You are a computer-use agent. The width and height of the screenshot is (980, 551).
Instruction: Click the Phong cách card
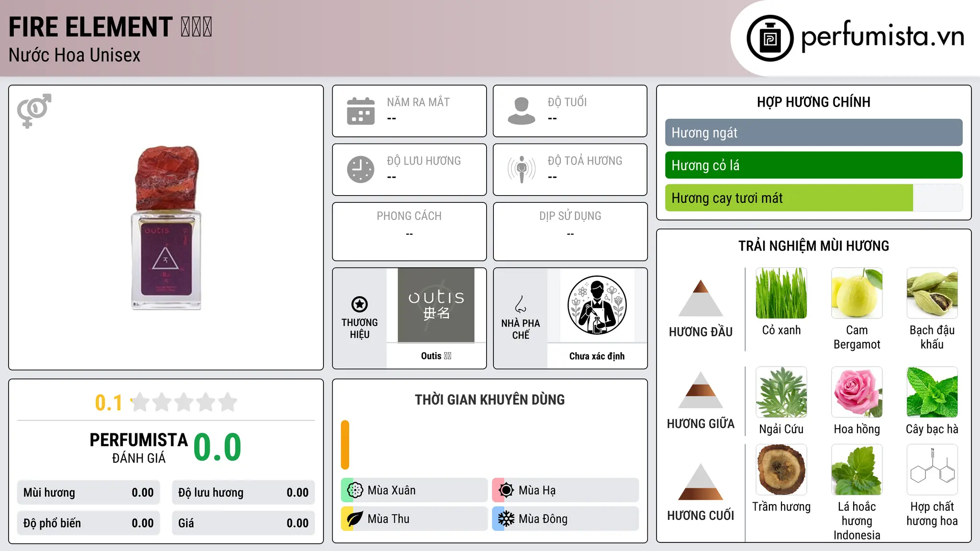pyautogui.click(x=410, y=231)
